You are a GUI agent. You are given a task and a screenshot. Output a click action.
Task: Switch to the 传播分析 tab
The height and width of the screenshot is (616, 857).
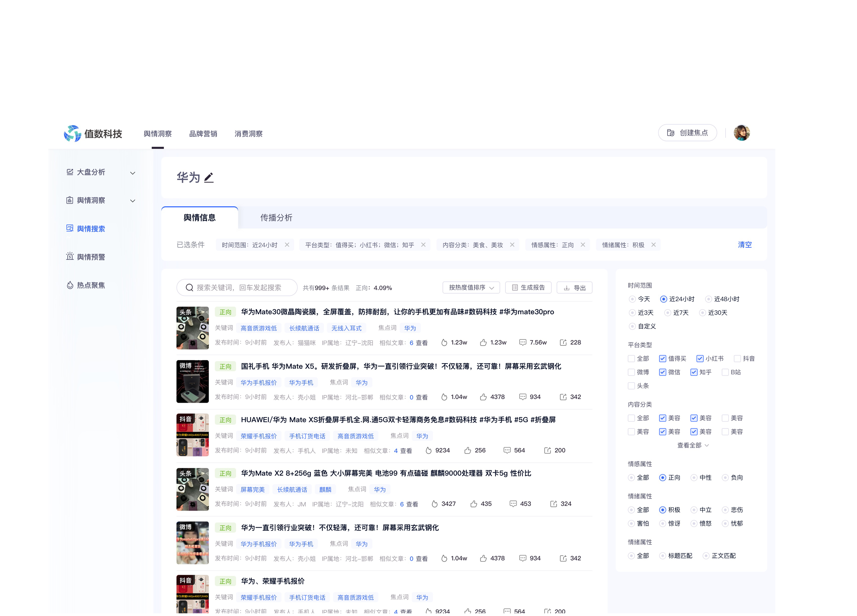click(x=276, y=218)
